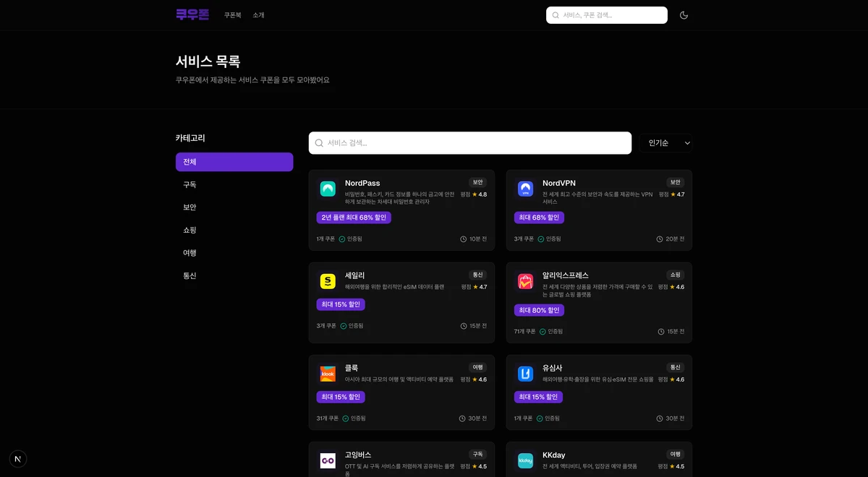
Task: Click star rating icon beside 4.8
Action: 475,194
